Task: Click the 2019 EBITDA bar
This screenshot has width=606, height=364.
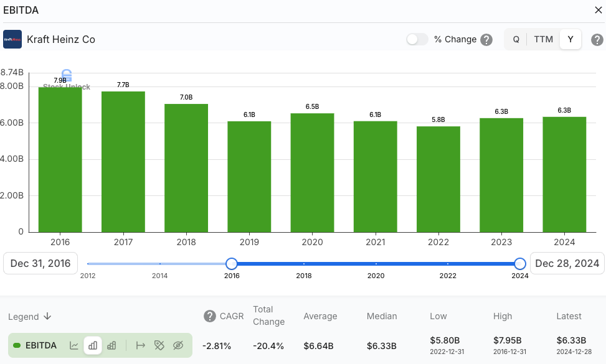Action: click(x=249, y=177)
